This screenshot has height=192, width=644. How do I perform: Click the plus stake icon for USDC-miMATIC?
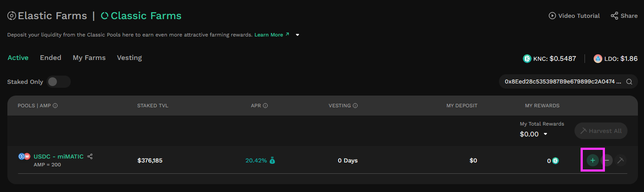pyautogui.click(x=593, y=160)
